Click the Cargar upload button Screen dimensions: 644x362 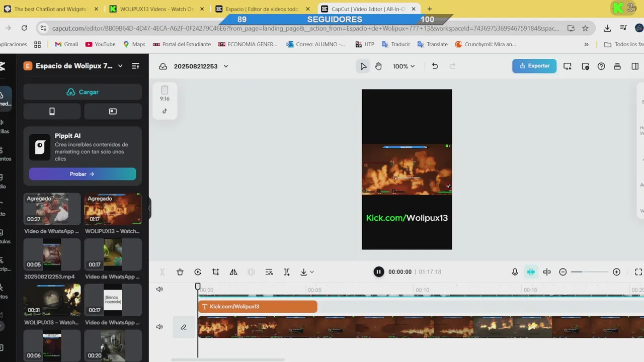click(83, 92)
